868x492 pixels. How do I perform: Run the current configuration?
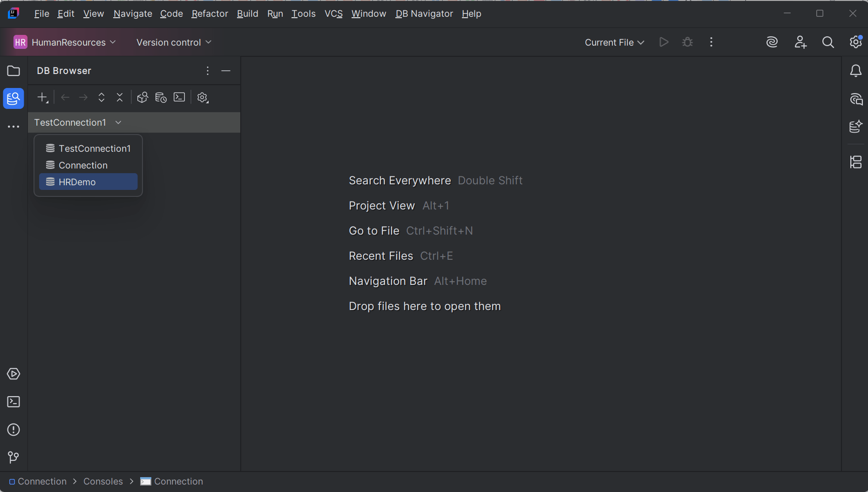664,42
